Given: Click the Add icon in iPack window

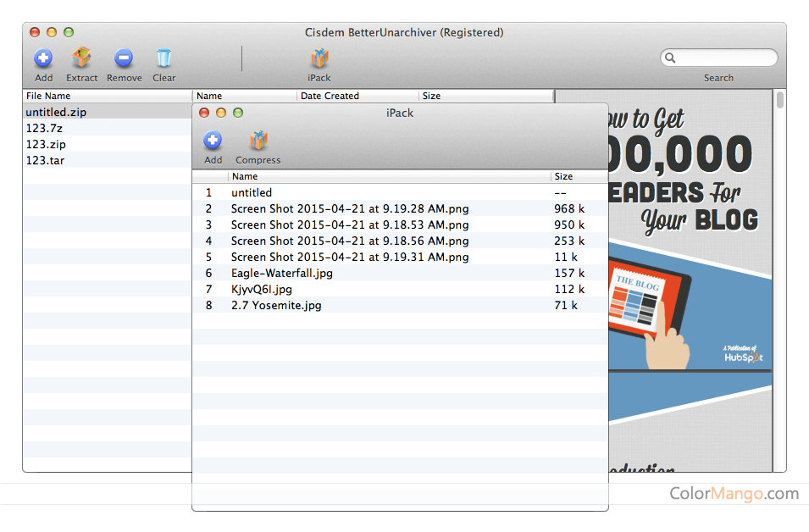Looking at the screenshot, I should click(x=213, y=141).
